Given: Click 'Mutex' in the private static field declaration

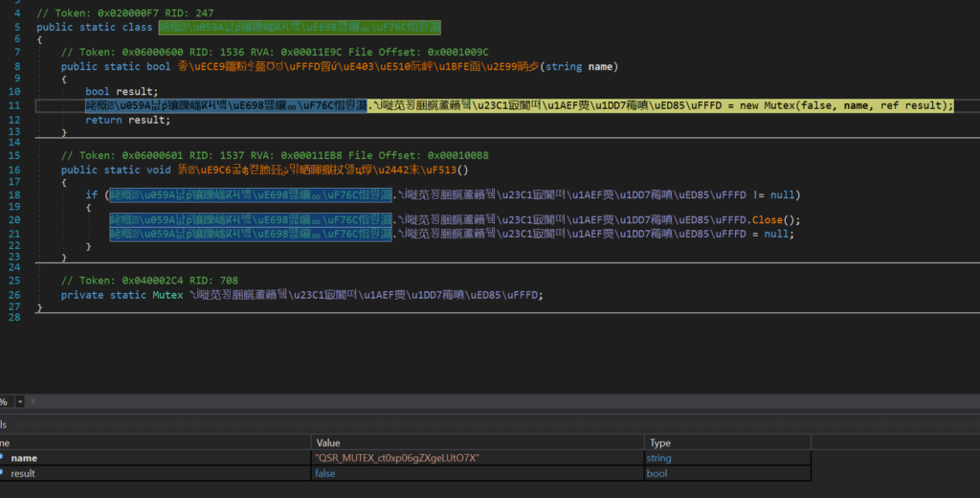Looking at the screenshot, I should click(167, 295).
